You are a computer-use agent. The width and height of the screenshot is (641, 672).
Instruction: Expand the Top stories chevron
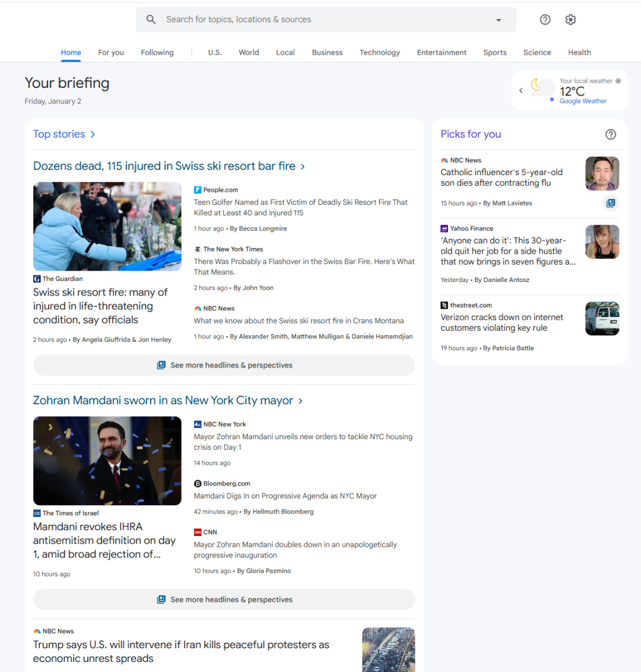[93, 135]
